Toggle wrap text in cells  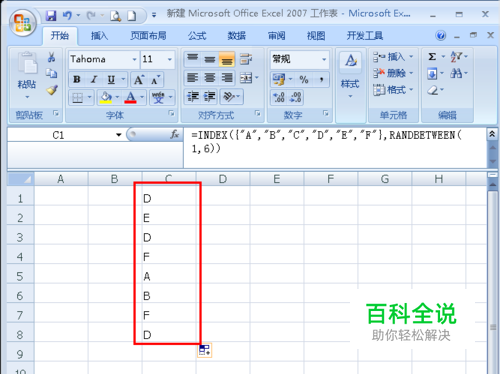click(x=246, y=59)
